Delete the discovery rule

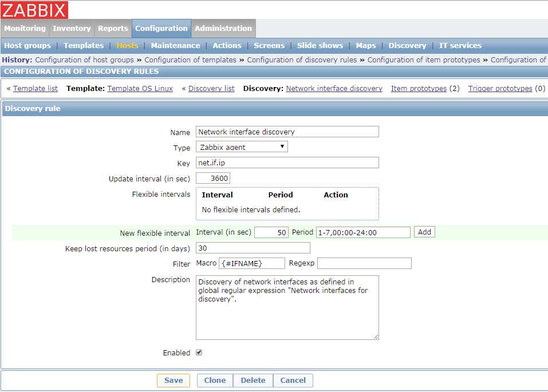point(253,381)
